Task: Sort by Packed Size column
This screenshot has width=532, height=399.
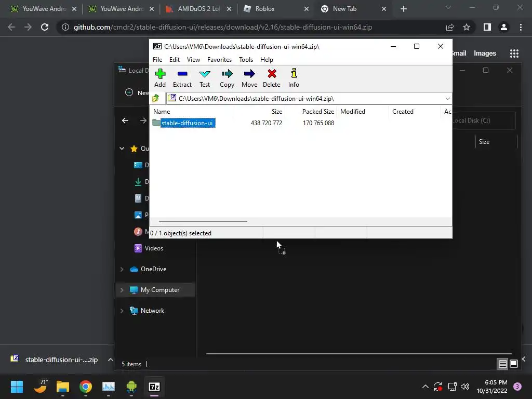Action: point(311,112)
